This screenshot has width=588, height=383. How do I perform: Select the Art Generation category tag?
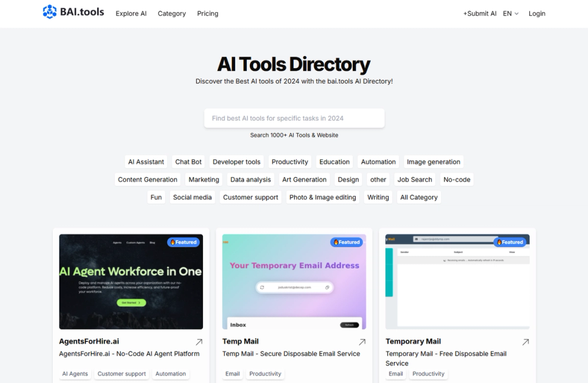tap(305, 179)
